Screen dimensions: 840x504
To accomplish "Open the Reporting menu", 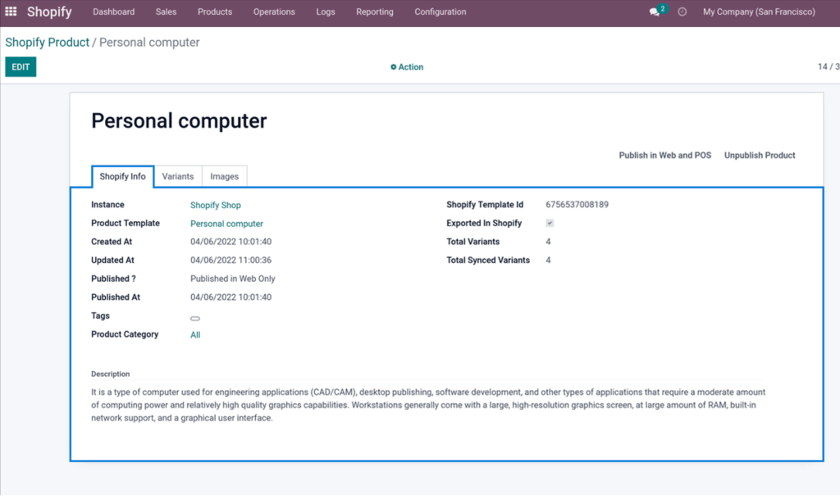I will pyautogui.click(x=374, y=11).
